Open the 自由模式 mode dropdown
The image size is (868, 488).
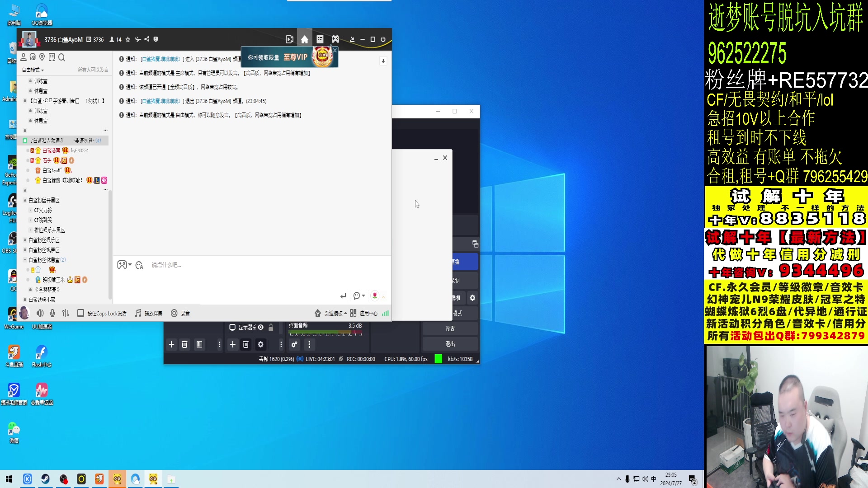(33, 70)
